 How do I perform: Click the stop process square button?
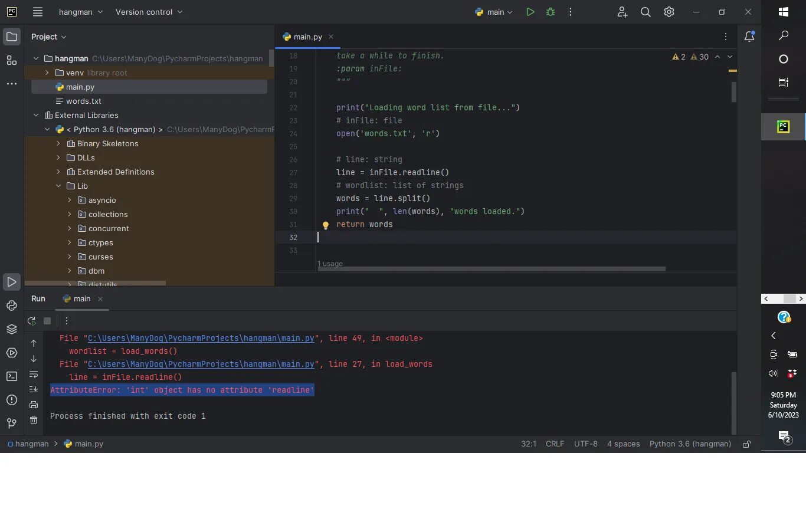point(47,321)
